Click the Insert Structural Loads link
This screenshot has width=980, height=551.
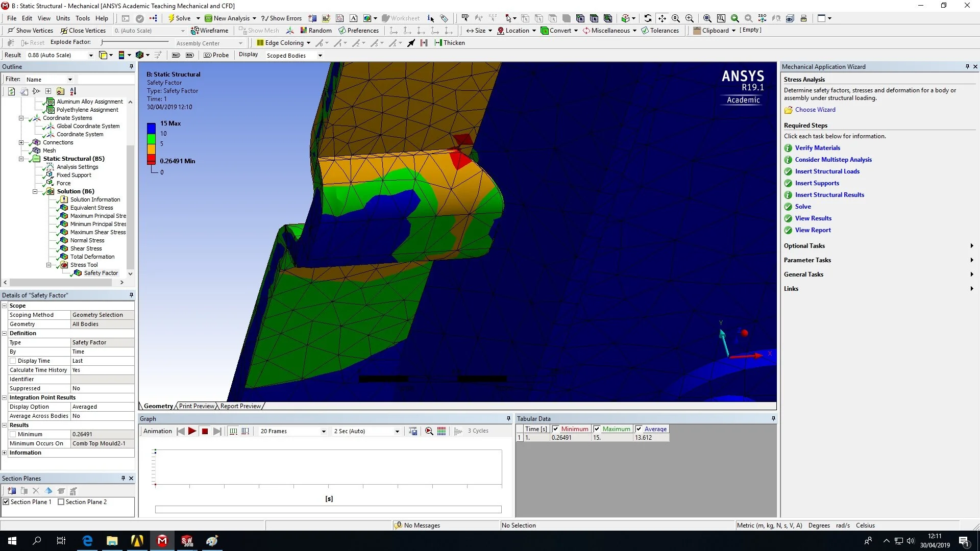pos(827,171)
